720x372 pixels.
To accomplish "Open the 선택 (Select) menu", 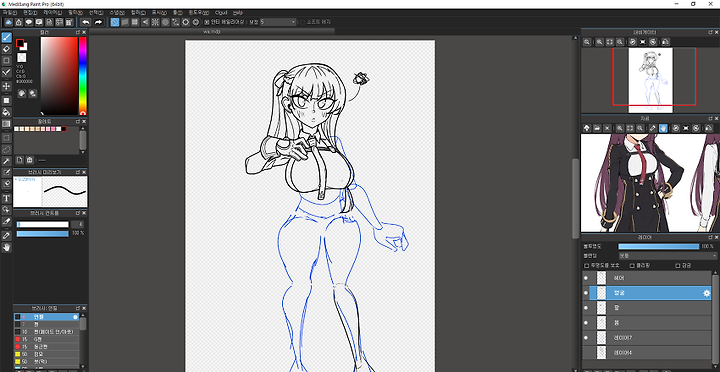I will click(x=96, y=12).
